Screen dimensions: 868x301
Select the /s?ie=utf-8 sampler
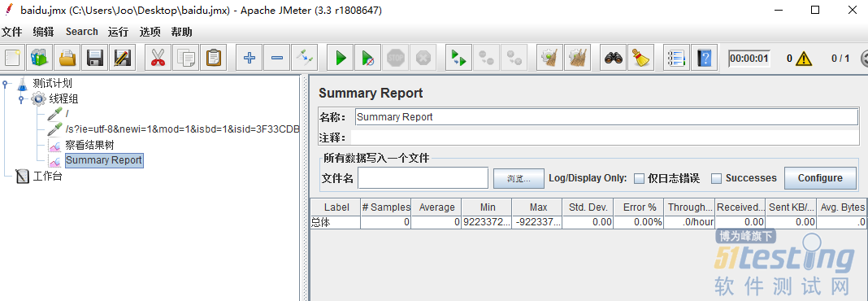182,129
